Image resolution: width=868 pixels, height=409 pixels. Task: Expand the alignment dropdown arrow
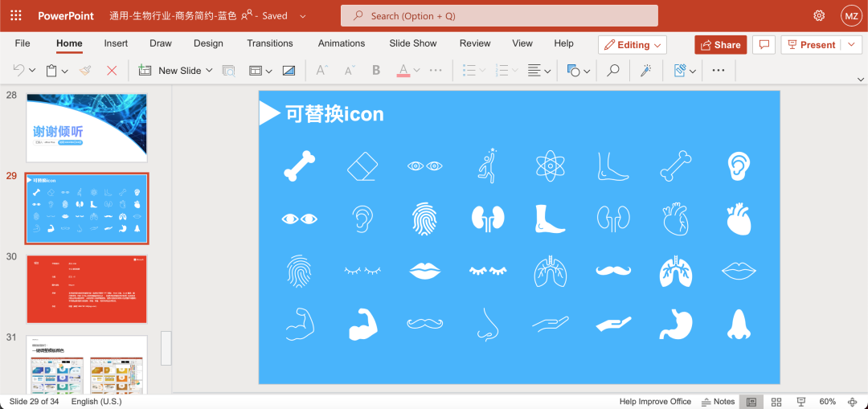coord(547,71)
